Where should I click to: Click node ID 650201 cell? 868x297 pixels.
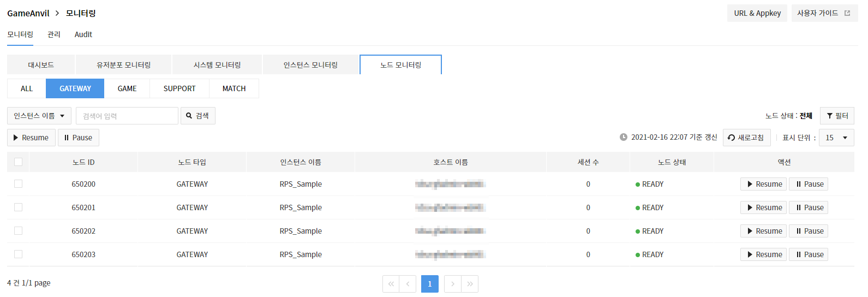[x=83, y=207]
